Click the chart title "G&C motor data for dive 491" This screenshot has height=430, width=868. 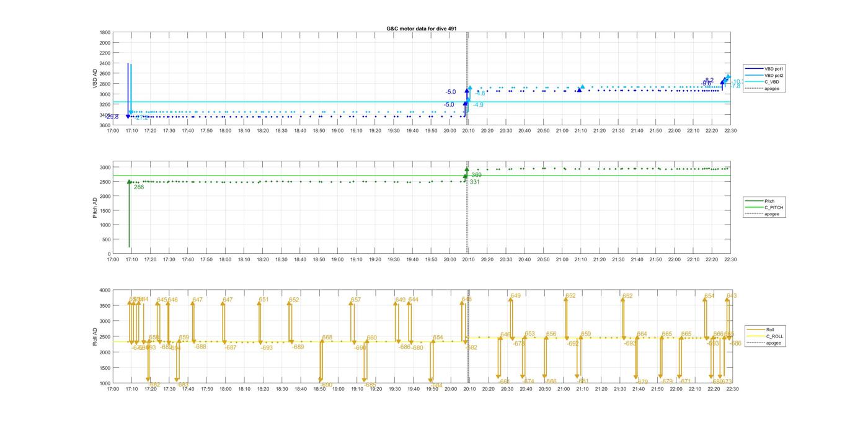(422, 29)
